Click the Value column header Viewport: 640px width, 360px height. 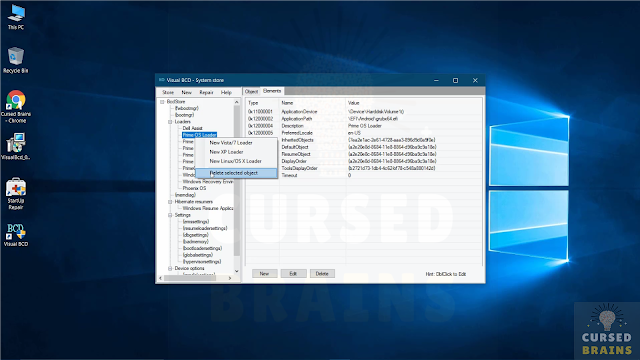click(x=413, y=103)
